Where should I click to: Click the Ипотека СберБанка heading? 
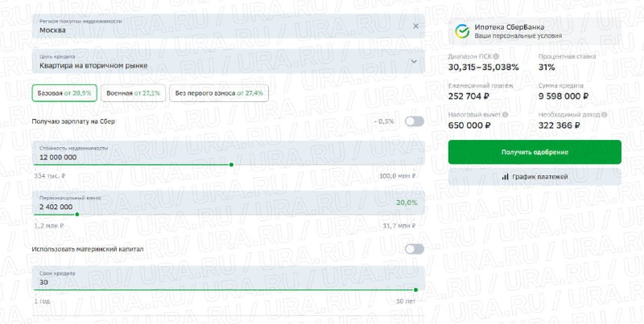pos(510,27)
